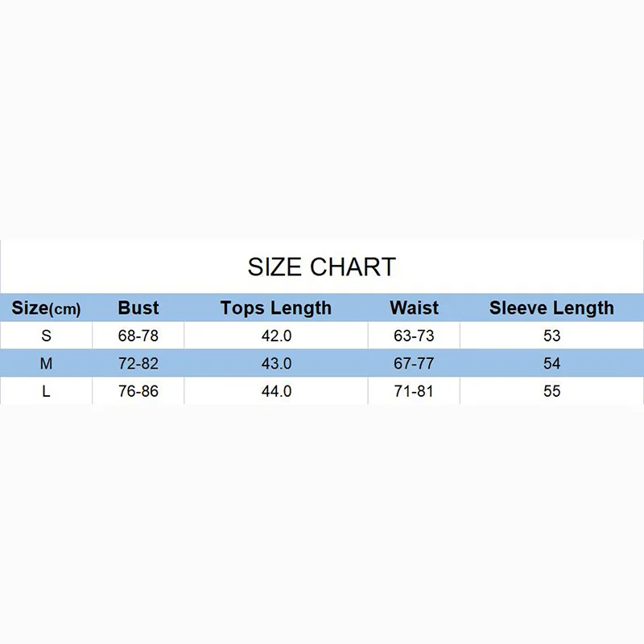
Task: Select the waist value 67-77
Action: coord(414,364)
